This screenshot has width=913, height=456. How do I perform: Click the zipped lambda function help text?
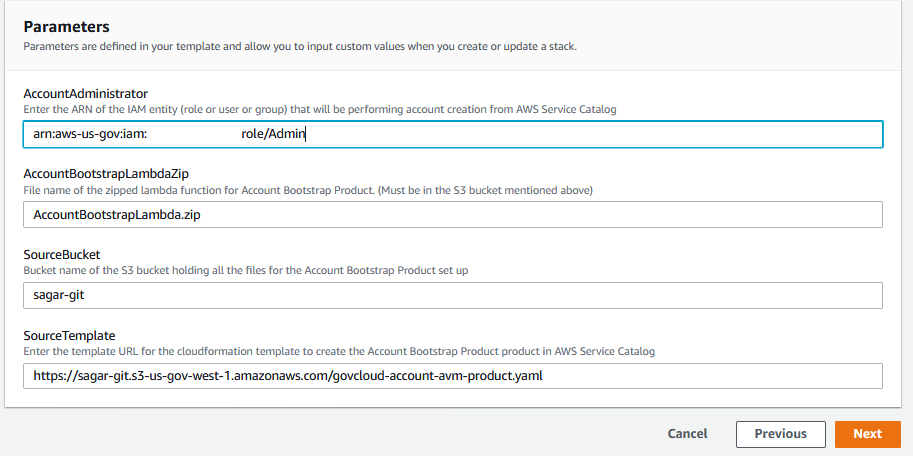point(308,190)
